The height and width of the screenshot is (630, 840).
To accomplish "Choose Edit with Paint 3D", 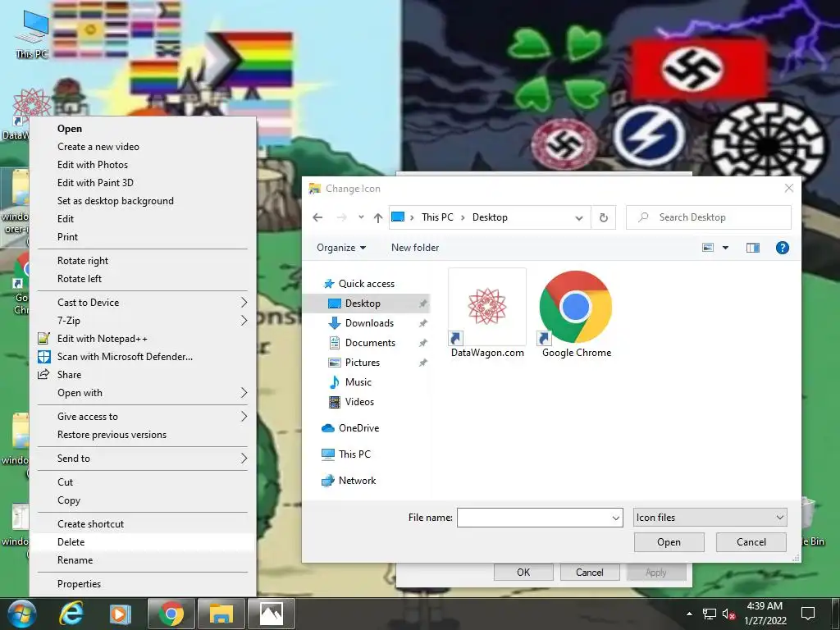I will [144, 183].
